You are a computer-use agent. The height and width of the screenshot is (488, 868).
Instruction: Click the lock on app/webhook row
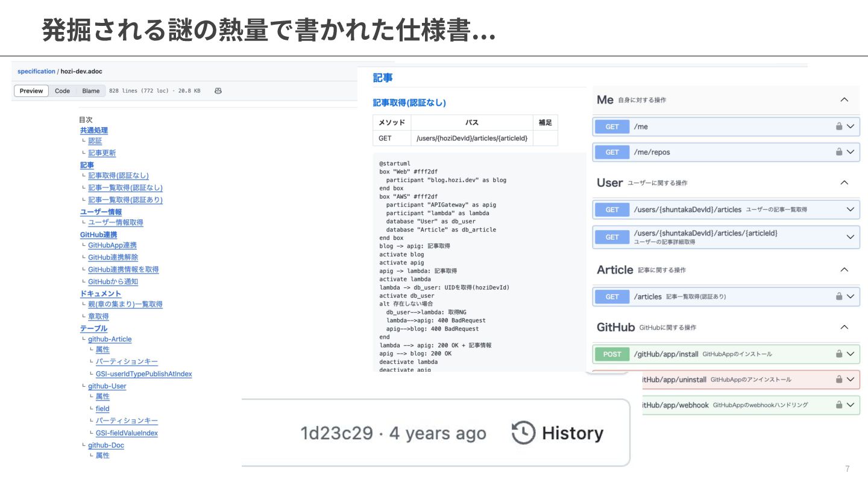[838, 405]
